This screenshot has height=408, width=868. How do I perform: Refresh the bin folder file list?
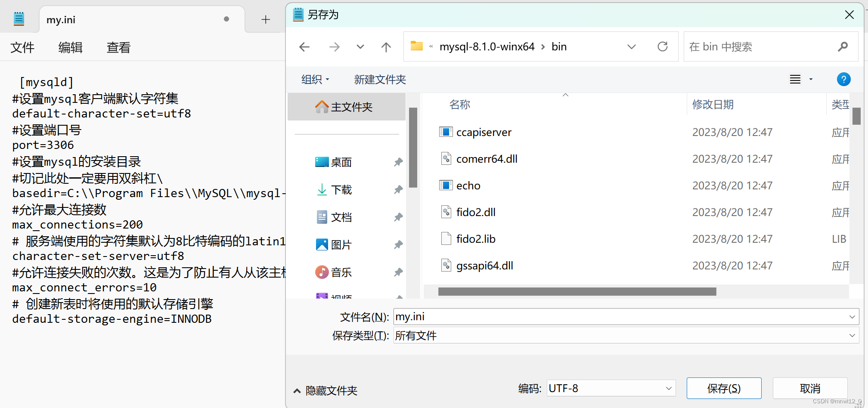662,46
